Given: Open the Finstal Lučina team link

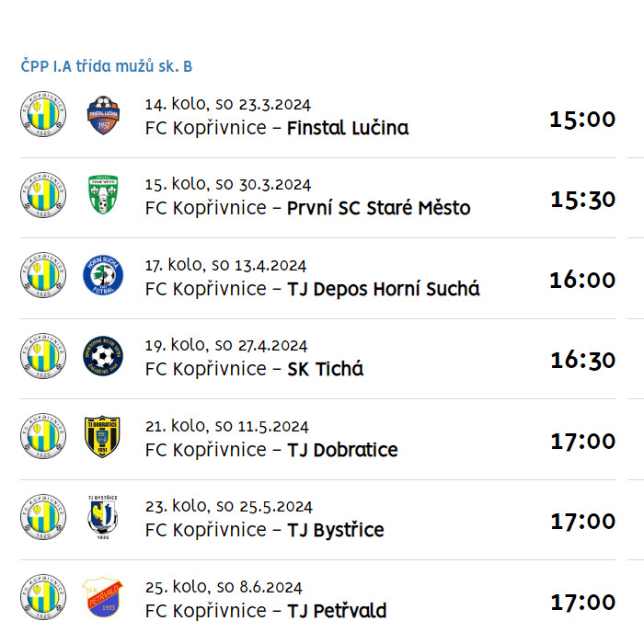Looking at the screenshot, I should (x=348, y=128).
